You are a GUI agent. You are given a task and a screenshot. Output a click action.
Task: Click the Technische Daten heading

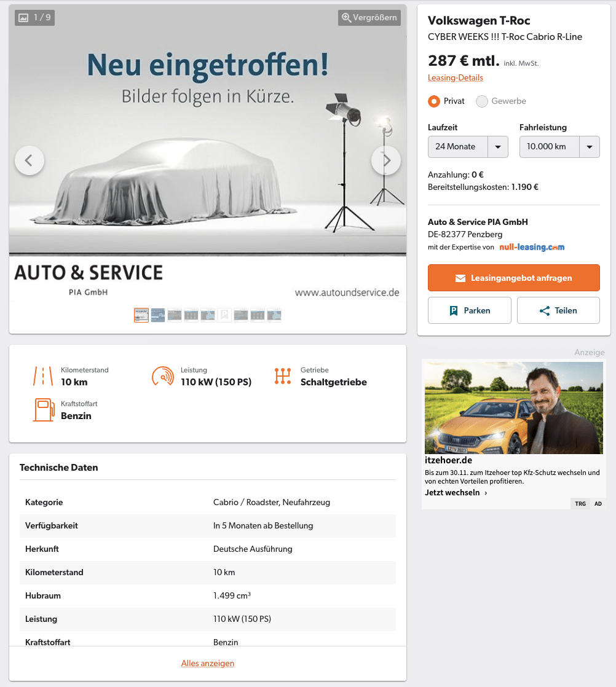pos(59,468)
